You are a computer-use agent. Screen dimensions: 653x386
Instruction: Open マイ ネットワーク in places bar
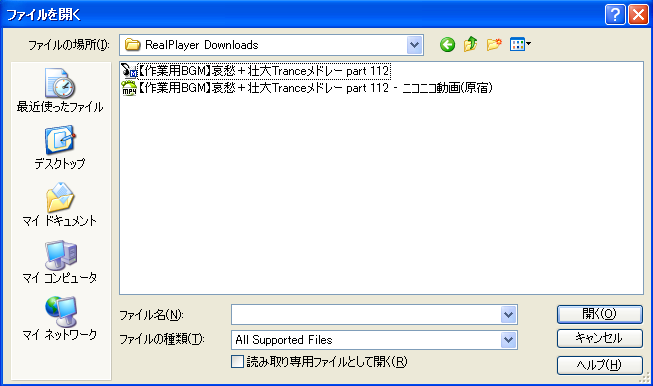[60, 318]
